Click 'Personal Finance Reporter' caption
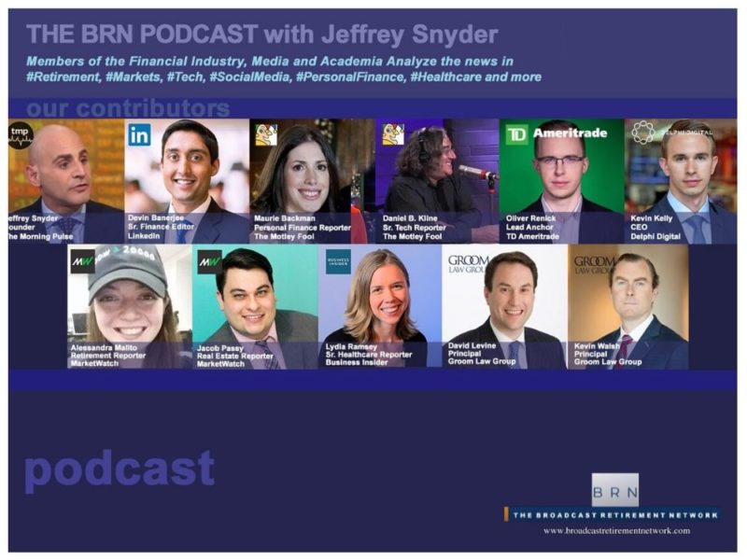Viewport: 747px width, 560px height. pyautogui.click(x=303, y=228)
